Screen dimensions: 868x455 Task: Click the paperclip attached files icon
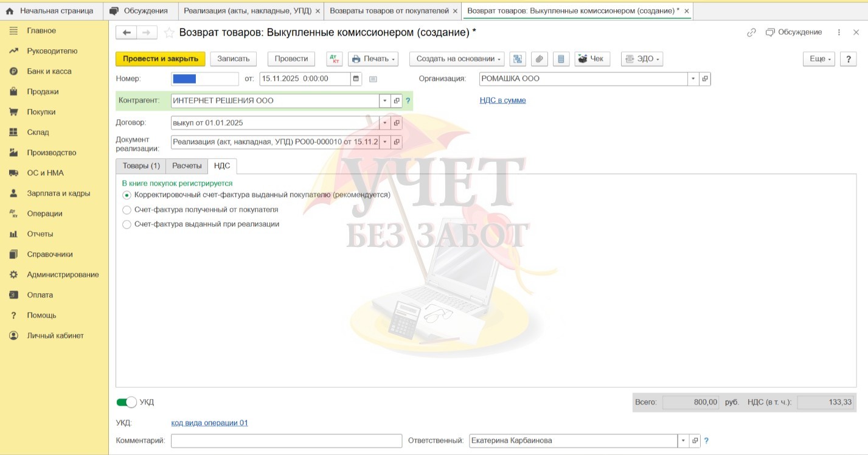tap(539, 59)
